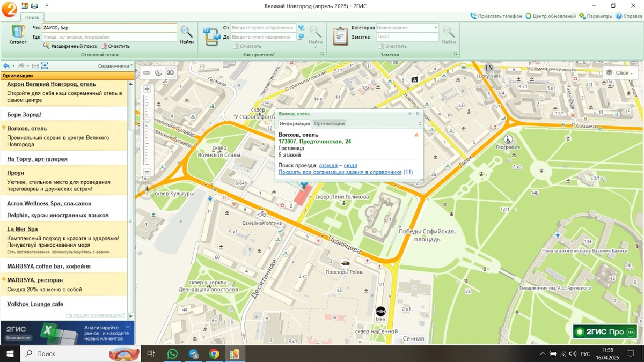Pin the Волхов, отель info card
This screenshot has height=362, width=644.
tap(410, 114)
